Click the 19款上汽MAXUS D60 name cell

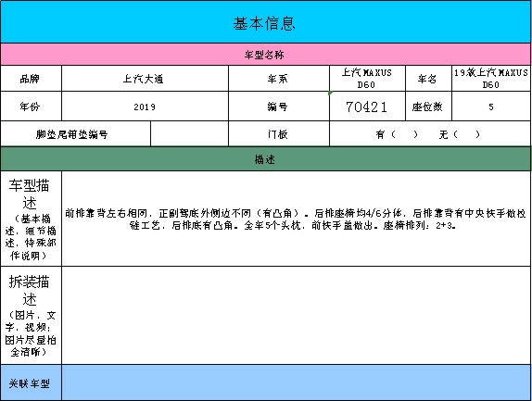pyautogui.click(x=491, y=79)
